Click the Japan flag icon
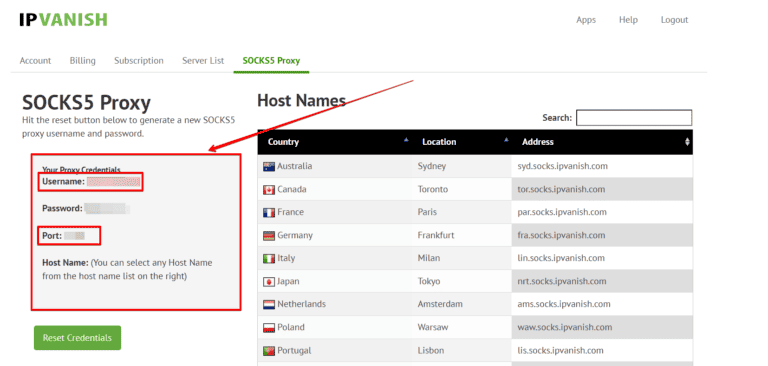768x366 pixels. click(268, 282)
